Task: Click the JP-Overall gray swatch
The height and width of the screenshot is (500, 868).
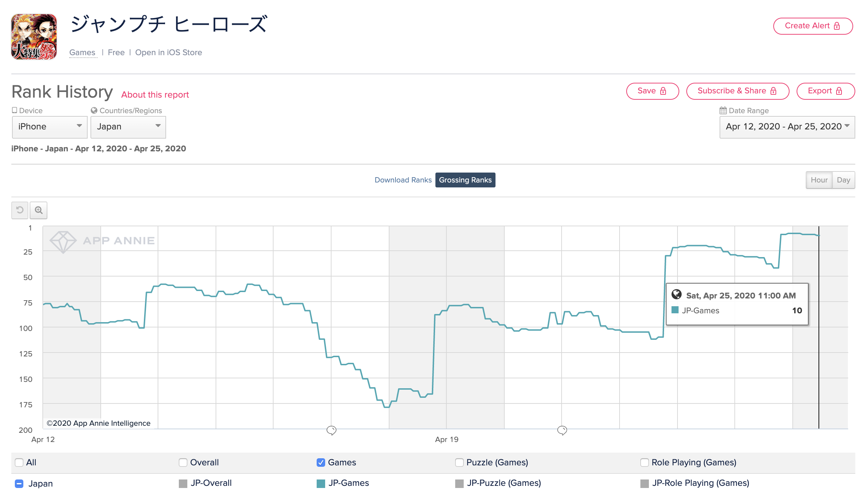Action: (x=183, y=483)
